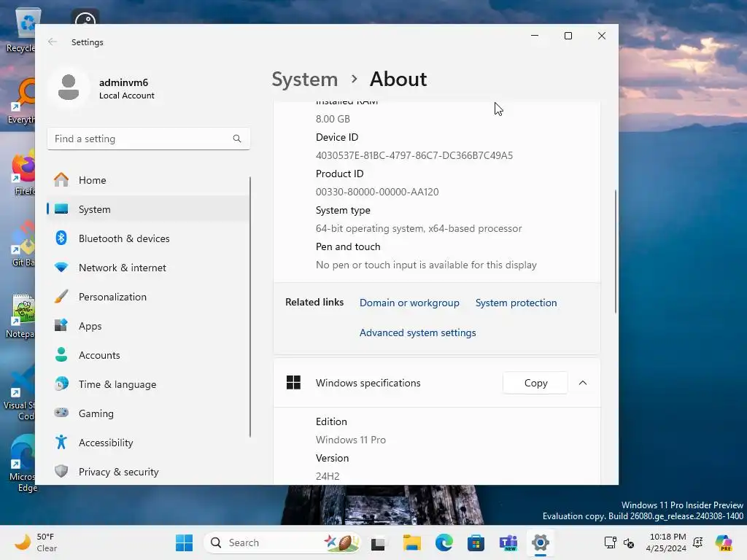Open the System protection link
Screen dimensions: 747x560
click(516, 303)
